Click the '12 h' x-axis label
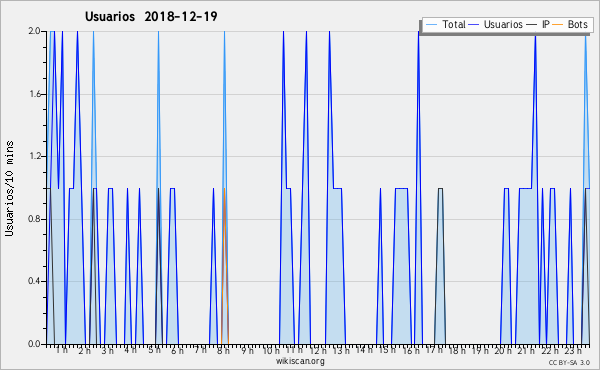Viewport: 600px width, 370px height. [318, 350]
